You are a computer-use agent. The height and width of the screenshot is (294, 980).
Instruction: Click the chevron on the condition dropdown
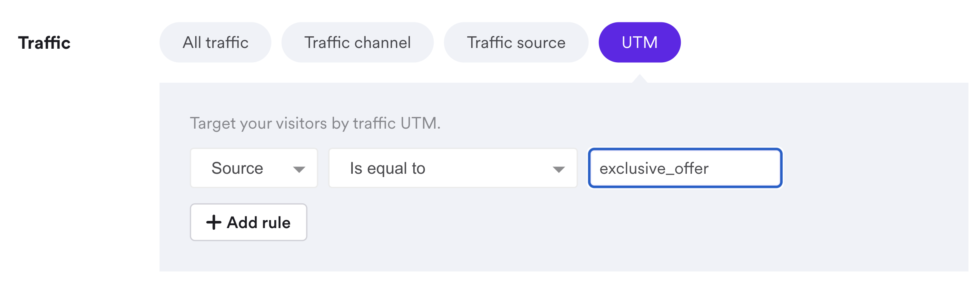point(559,168)
